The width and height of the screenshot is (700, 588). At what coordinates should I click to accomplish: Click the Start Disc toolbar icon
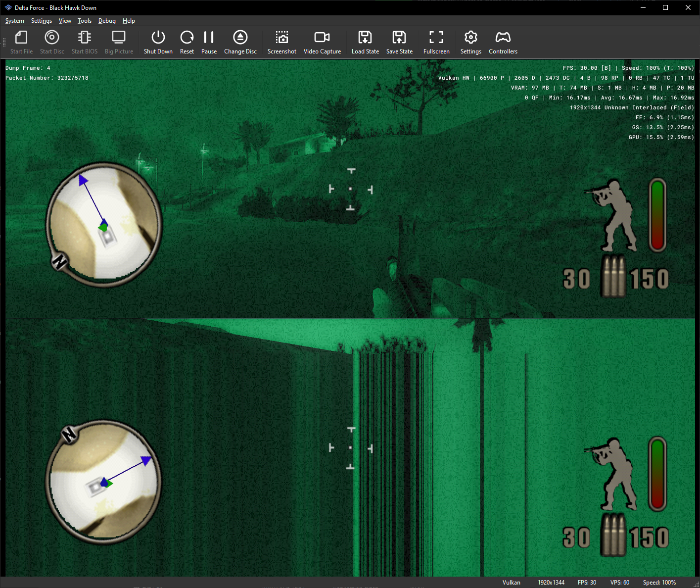52,43
